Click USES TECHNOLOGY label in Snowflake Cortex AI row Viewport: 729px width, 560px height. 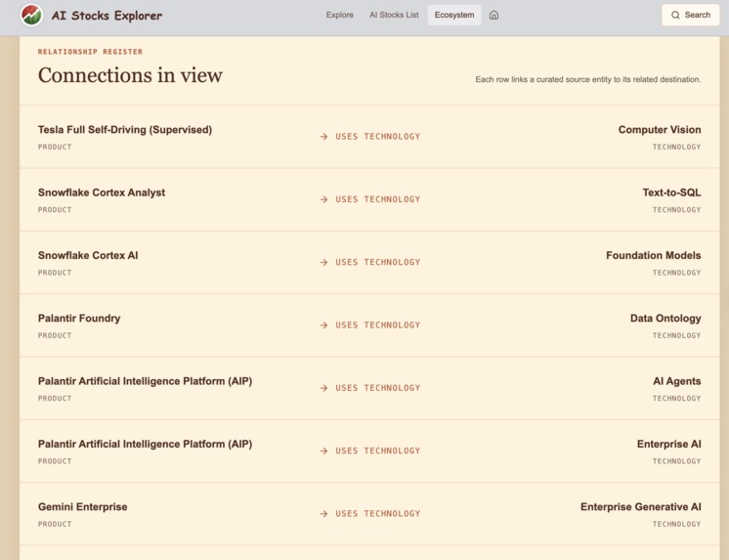(377, 262)
